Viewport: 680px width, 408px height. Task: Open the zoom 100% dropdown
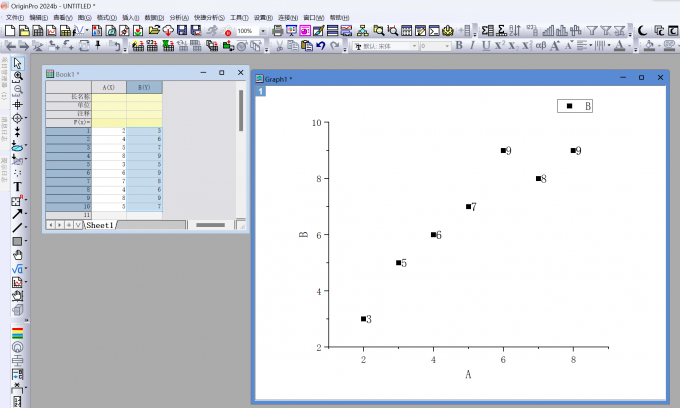263,31
